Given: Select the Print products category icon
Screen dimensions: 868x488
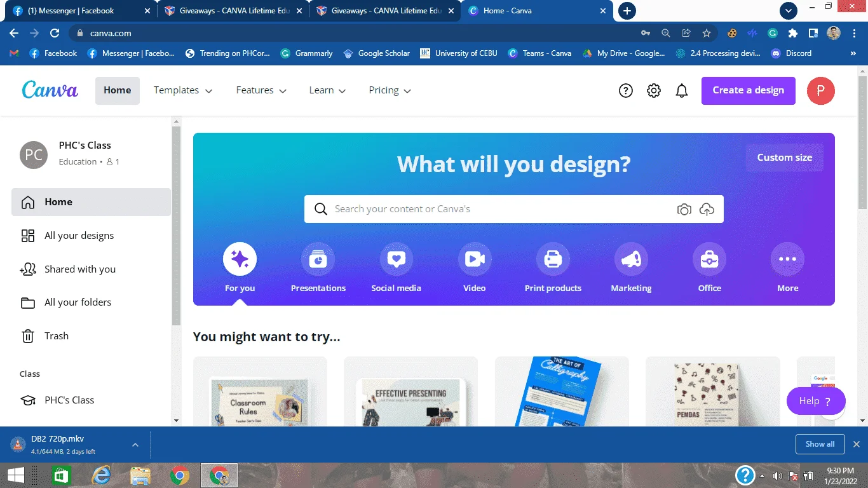Looking at the screenshot, I should coord(553,259).
